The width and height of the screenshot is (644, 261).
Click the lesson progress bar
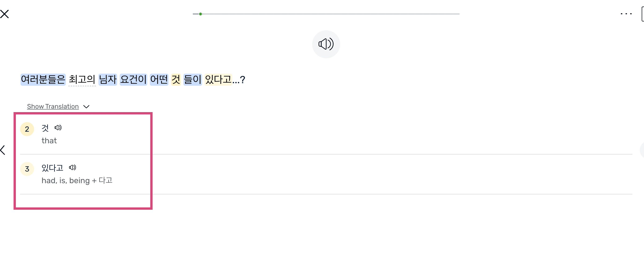point(326,14)
